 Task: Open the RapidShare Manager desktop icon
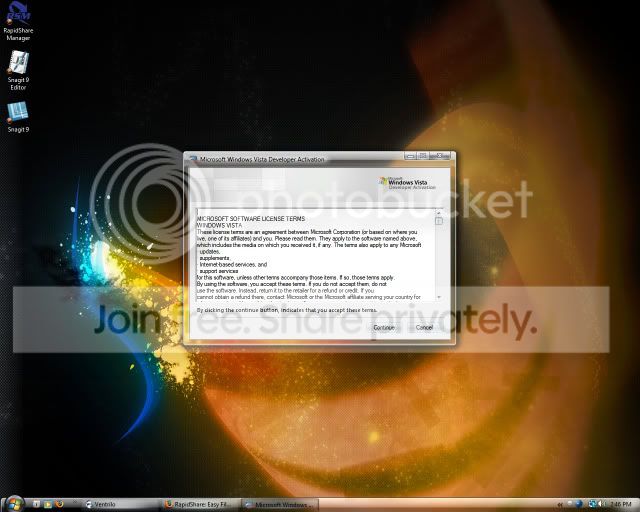click(18, 21)
